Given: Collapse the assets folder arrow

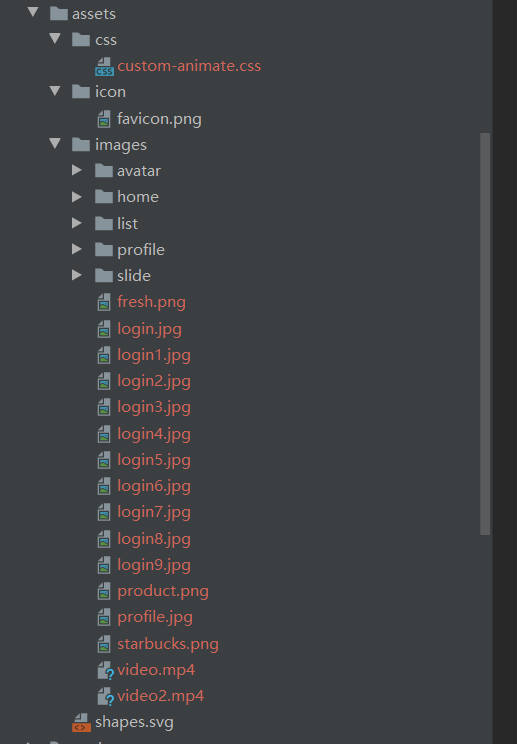Looking at the screenshot, I should click(33, 12).
